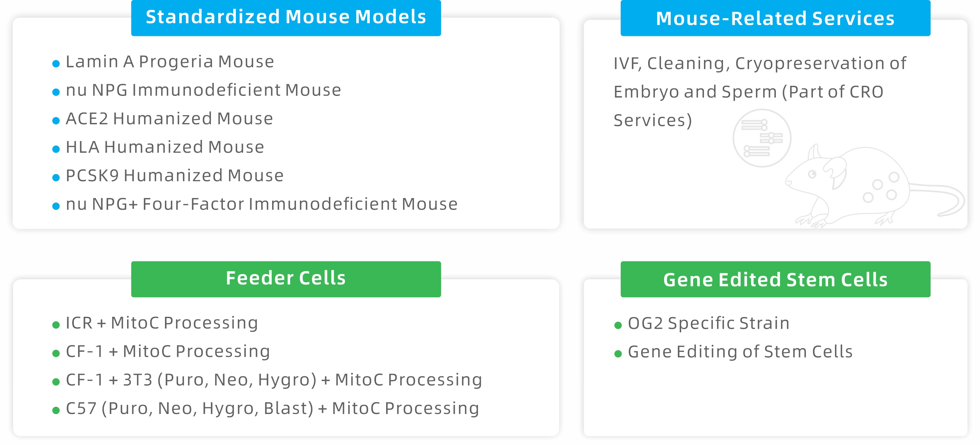Open the Mouse-Related Services header

point(775,18)
